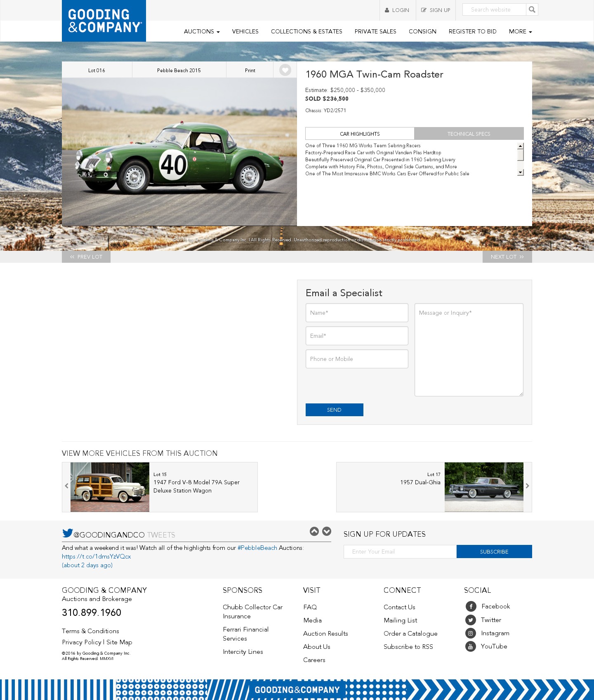
Task: Open the t.co tweet link
Action: pos(97,556)
